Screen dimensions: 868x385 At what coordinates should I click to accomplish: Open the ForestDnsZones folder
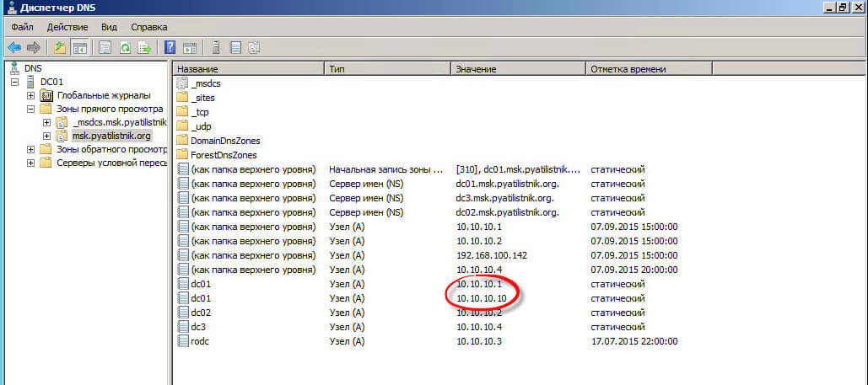click(224, 154)
